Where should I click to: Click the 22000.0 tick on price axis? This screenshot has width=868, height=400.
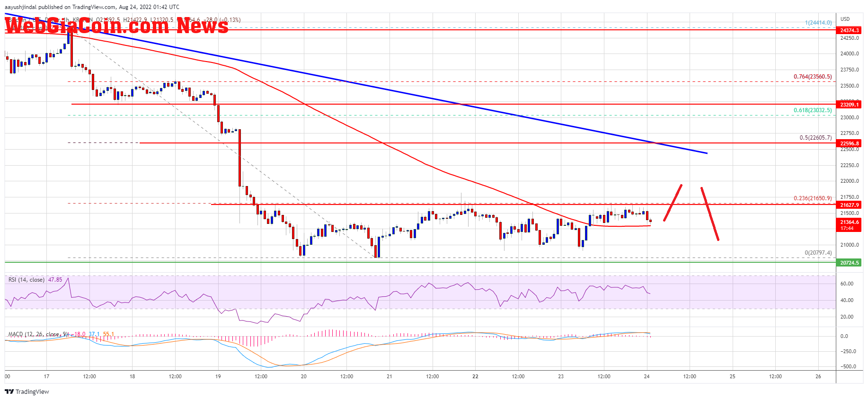pyautogui.click(x=850, y=181)
